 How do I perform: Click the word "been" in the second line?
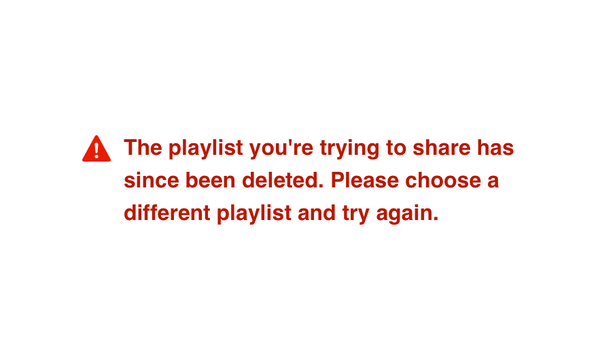coord(211,180)
